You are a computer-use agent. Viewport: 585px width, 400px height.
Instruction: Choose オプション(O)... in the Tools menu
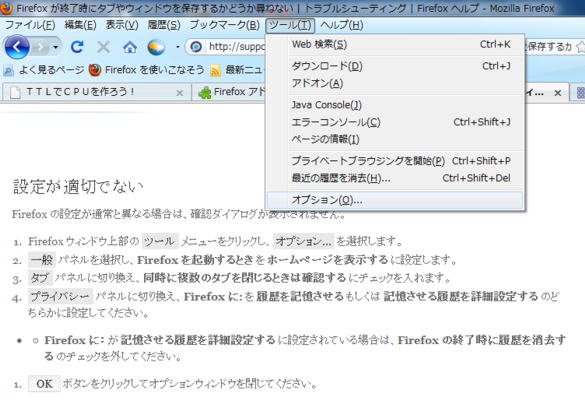tap(395, 200)
